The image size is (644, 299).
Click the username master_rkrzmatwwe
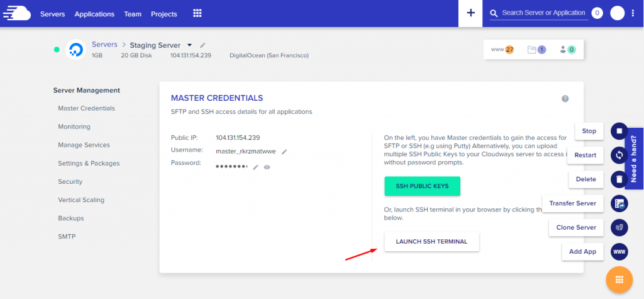point(246,151)
